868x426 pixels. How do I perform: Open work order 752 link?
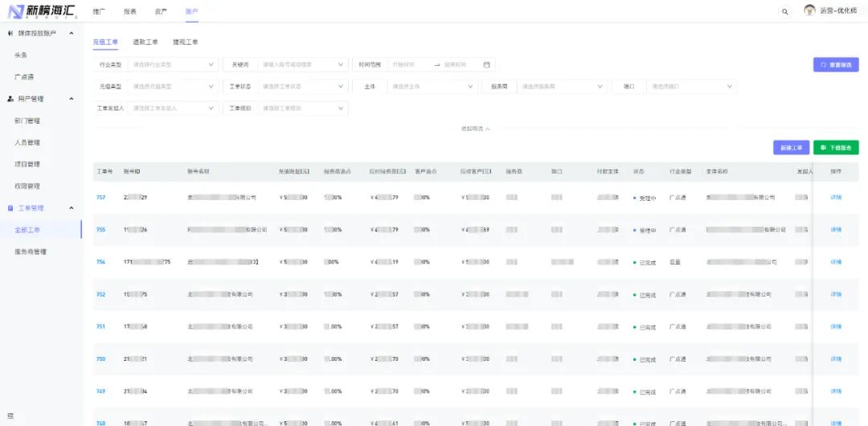(100, 295)
